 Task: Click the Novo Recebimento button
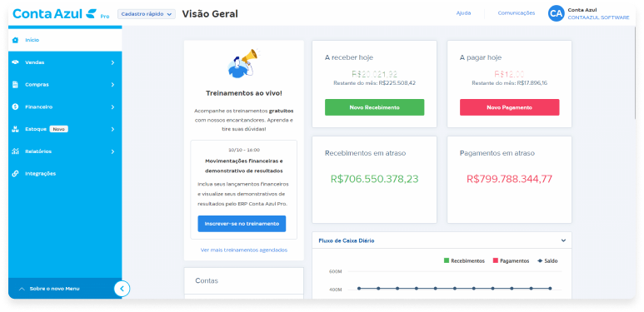(375, 107)
